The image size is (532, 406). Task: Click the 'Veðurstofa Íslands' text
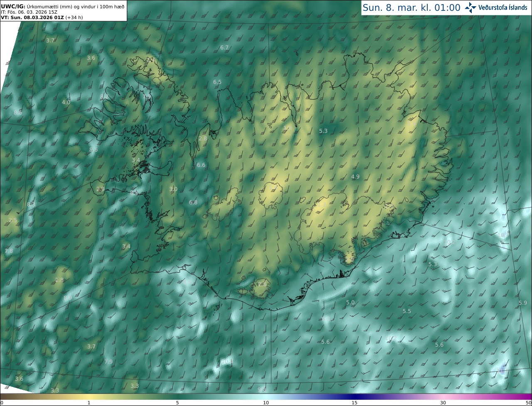pyautogui.click(x=502, y=7)
